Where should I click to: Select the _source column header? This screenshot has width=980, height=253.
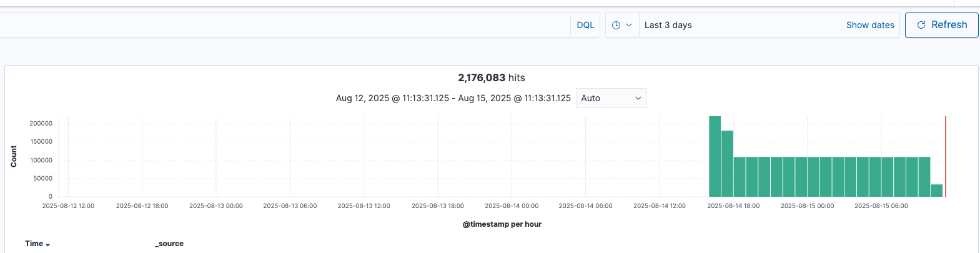[169, 244]
